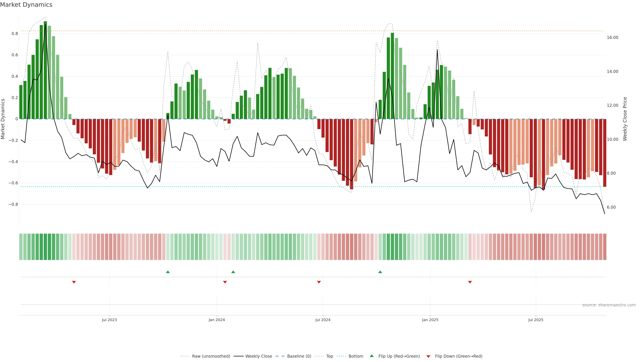This screenshot has height=362, width=644.
Task: Click the green flip-up marker before Jan 2024
Action: click(168, 272)
